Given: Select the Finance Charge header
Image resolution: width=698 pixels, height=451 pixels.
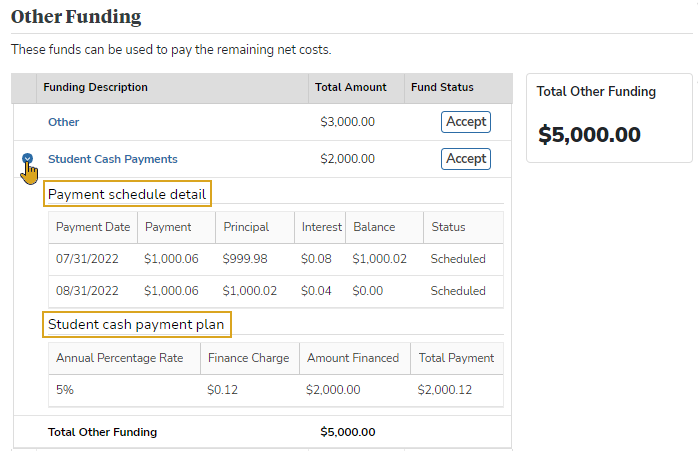Looking at the screenshot, I should (248, 358).
